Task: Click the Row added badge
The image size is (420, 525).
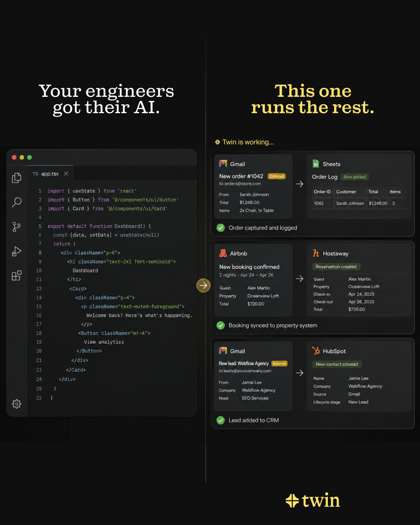Action: click(354, 177)
